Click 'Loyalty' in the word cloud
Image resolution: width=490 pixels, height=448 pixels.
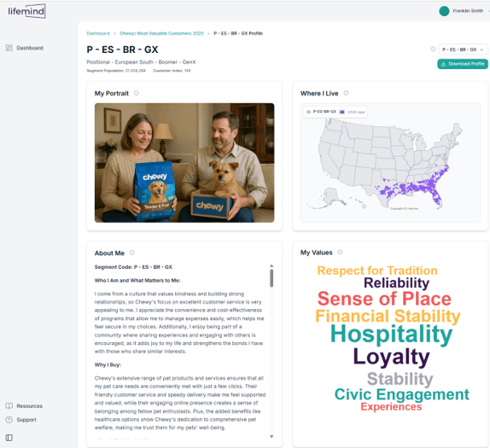tap(391, 357)
